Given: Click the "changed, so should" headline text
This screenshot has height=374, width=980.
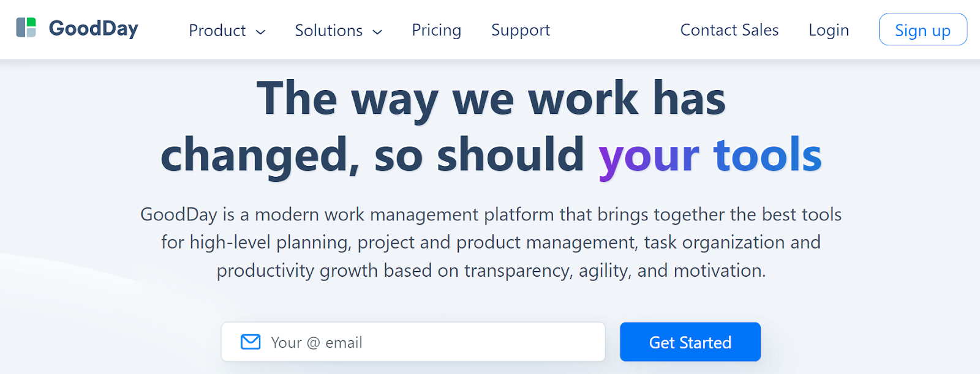Looking at the screenshot, I should pos(372,155).
